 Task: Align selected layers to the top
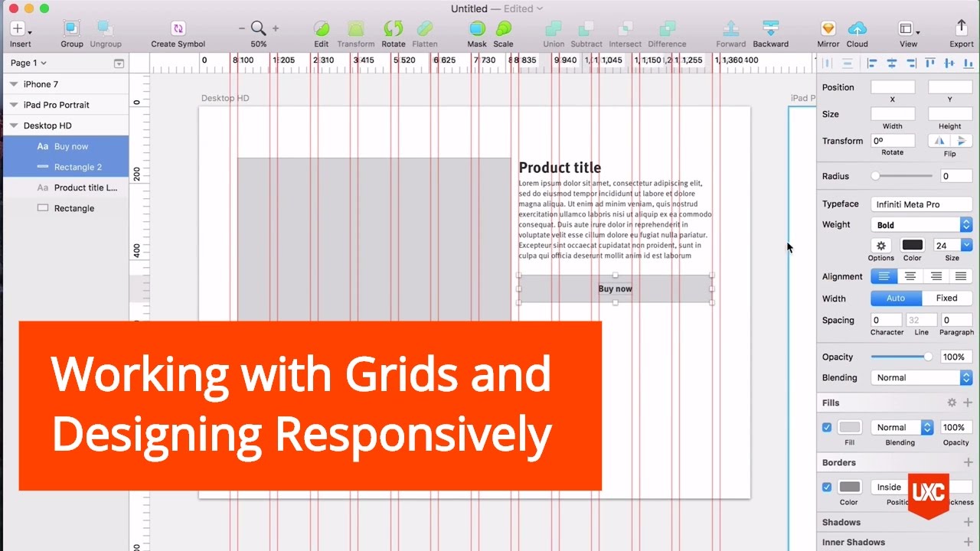pos(930,64)
